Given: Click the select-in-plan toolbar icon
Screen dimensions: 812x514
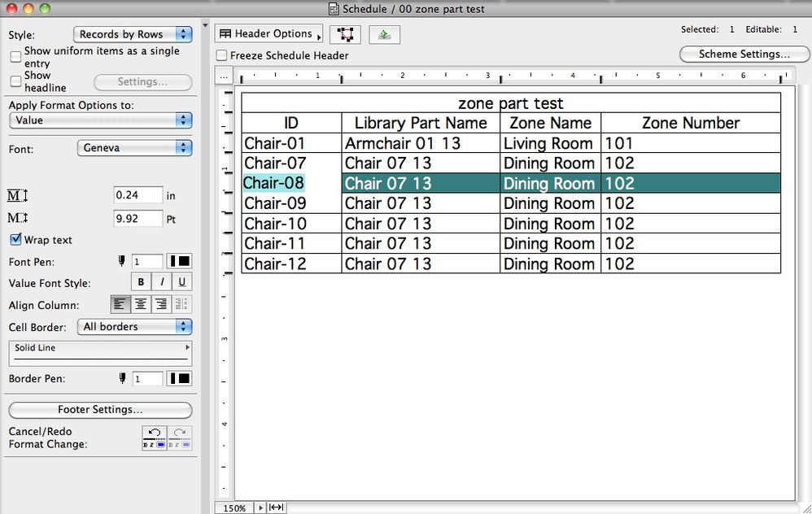Looking at the screenshot, I should tap(345, 35).
